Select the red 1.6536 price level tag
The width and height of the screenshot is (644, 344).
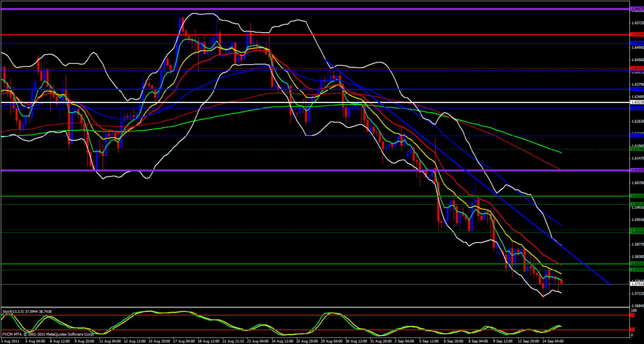(x=637, y=35)
